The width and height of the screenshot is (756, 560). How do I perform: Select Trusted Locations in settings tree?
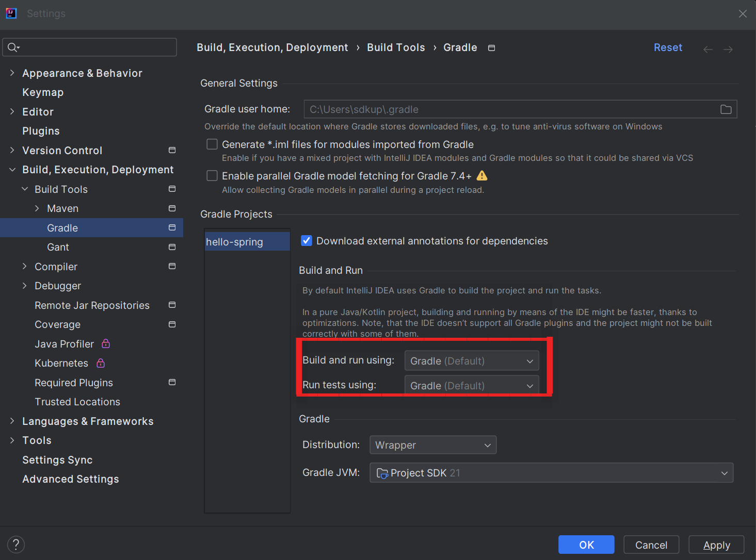pos(77,402)
